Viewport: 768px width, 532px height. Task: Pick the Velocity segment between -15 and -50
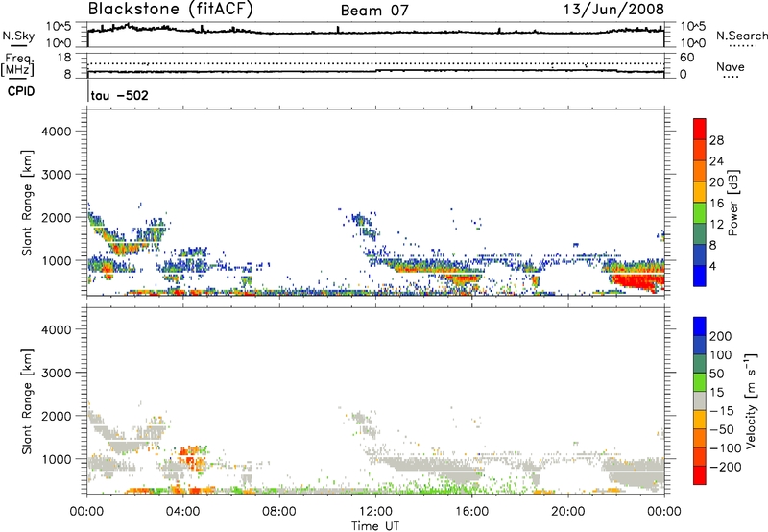[x=700, y=420]
